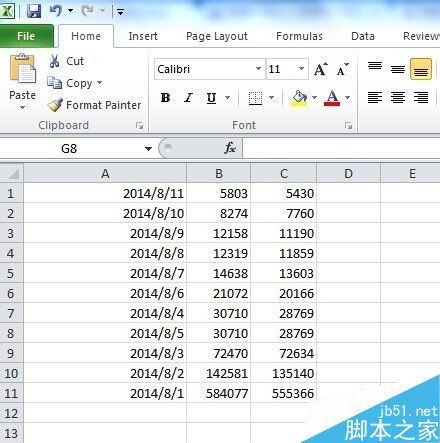Click the Insert Function fx icon
The height and width of the screenshot is (443, 440).
[x=230, y=148]
